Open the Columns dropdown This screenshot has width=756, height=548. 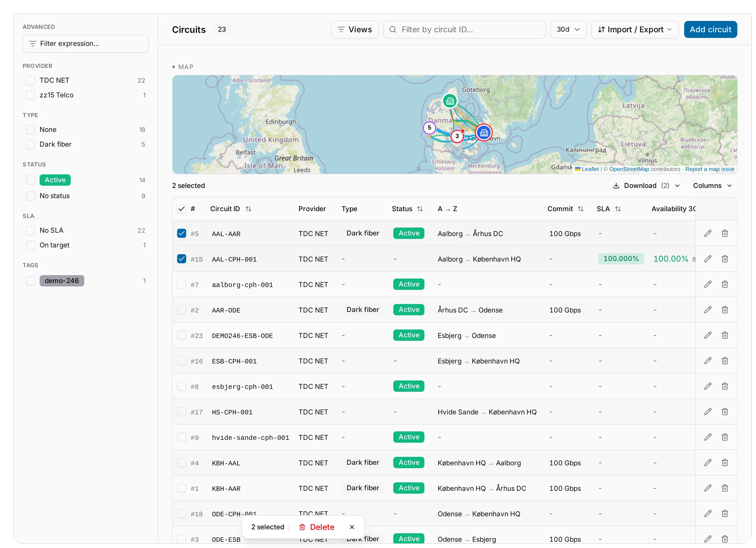click(712, 186)
